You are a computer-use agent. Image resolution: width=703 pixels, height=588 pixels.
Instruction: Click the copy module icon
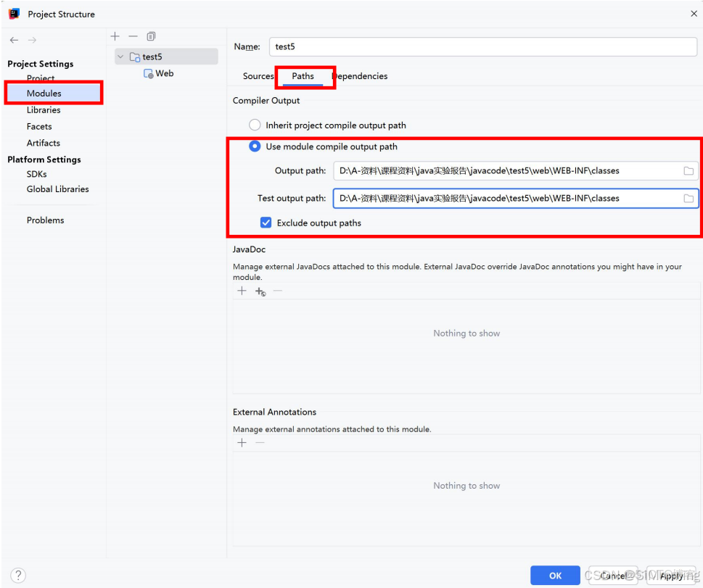[150, 36]
